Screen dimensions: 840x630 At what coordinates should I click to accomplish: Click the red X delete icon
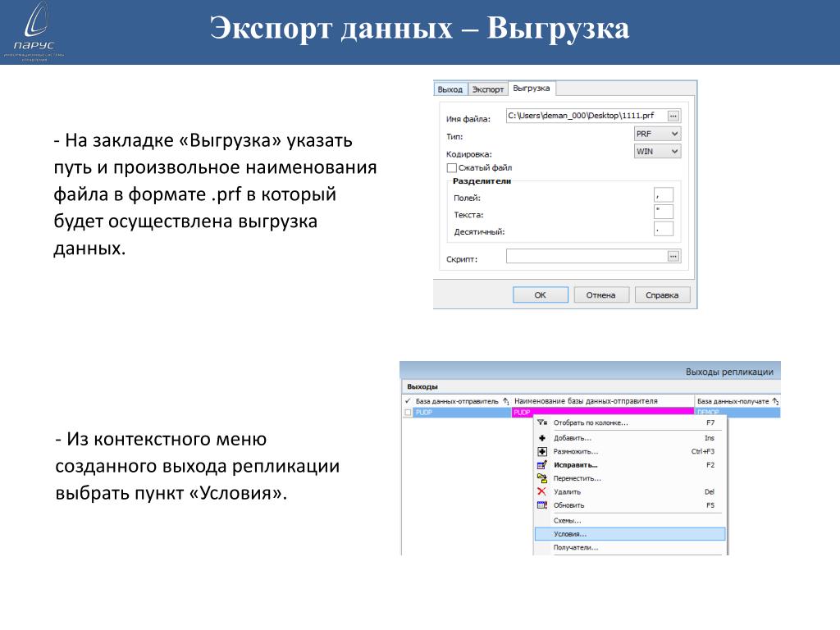(x=541, y=492)
